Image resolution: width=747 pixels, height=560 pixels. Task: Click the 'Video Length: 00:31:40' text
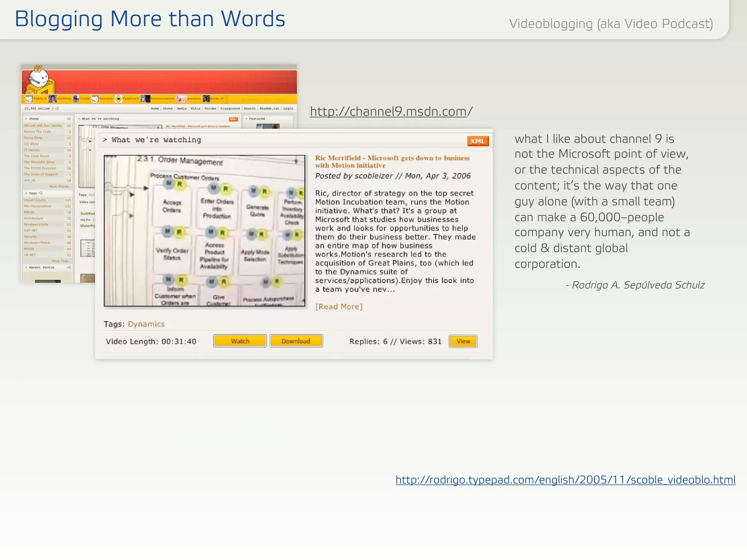151,342
